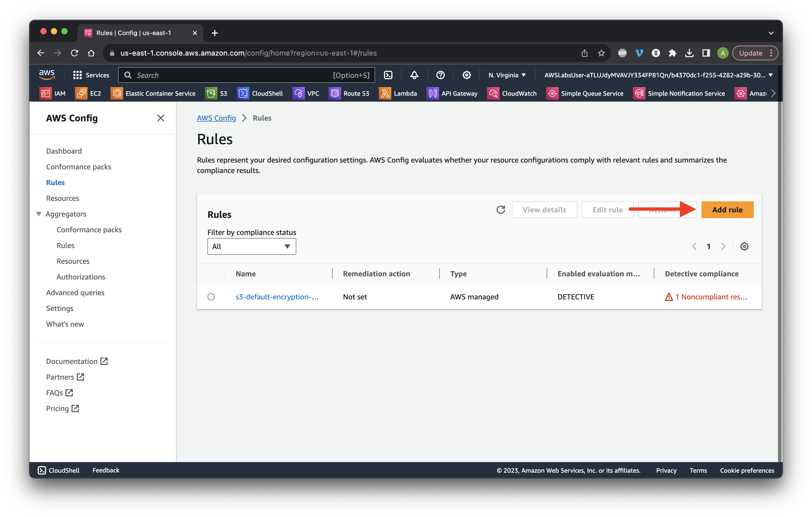Open console settings gear in top bar

tap(466, 75)
